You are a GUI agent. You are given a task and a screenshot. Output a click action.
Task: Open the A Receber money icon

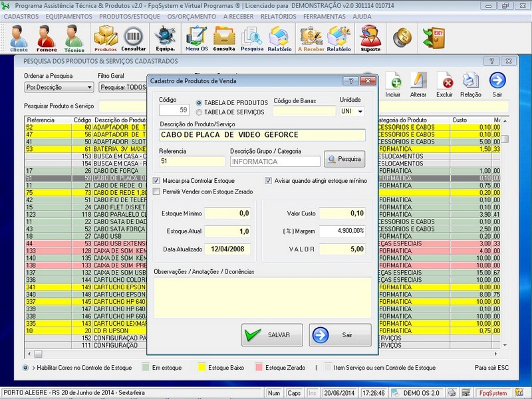[x=311, y=39]
